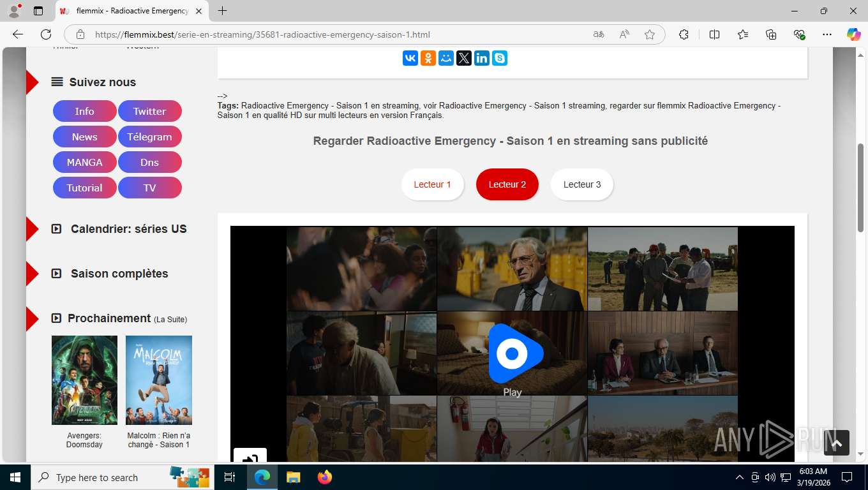Select the flemmix Radioactive Emergency tab

[x=131, y=11]
